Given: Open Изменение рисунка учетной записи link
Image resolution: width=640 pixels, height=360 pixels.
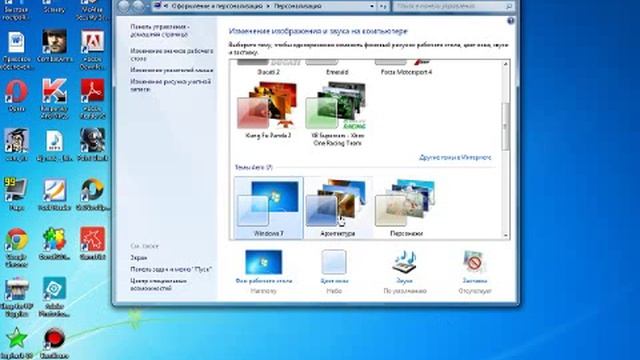Looking at the screenshot, I should tap(171, 85).
